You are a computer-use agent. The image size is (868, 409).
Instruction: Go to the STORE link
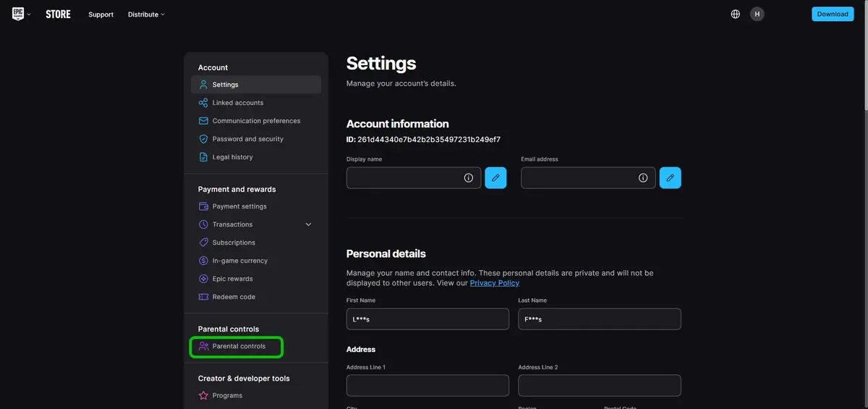point(58,14)
